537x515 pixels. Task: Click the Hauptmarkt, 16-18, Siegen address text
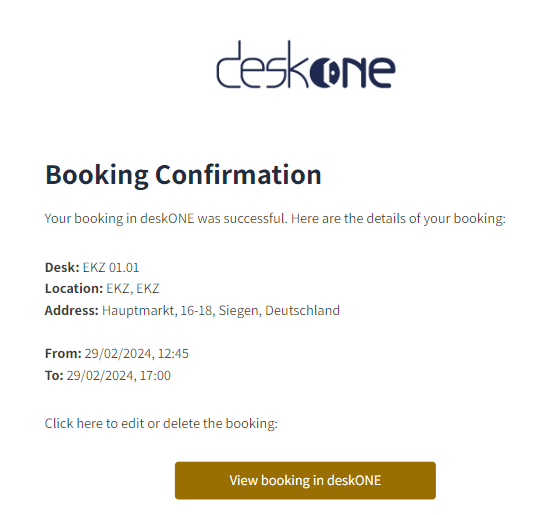(x=221, y=311)
